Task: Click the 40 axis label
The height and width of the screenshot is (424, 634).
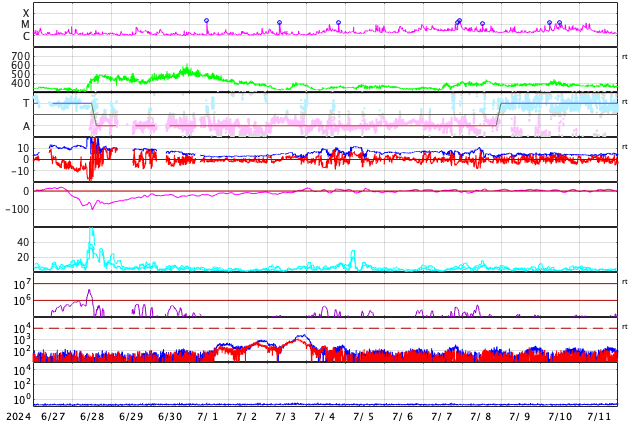Action: 23,242
